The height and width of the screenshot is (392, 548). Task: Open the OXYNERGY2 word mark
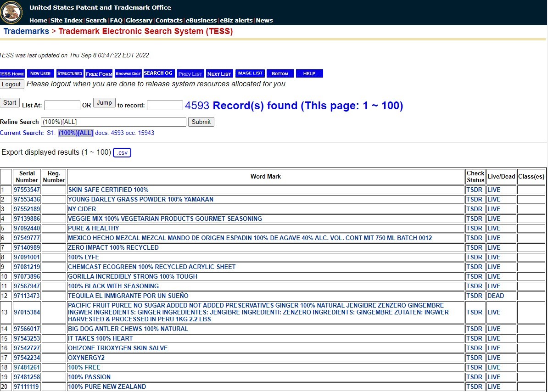click(86, 358)
